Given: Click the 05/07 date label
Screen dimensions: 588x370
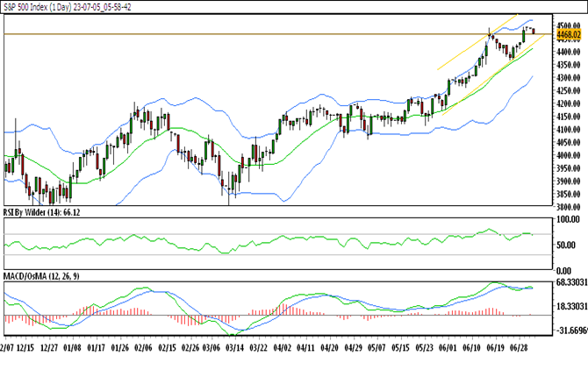Looking at the screenshot, I should 376,348.
